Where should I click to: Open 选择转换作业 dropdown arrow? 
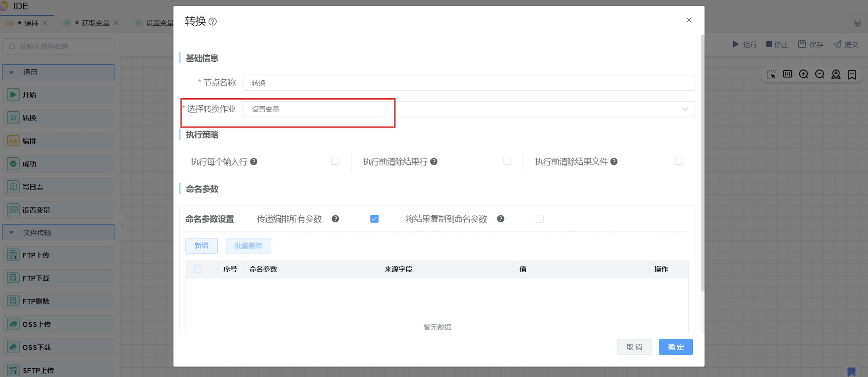pos(685,109)
